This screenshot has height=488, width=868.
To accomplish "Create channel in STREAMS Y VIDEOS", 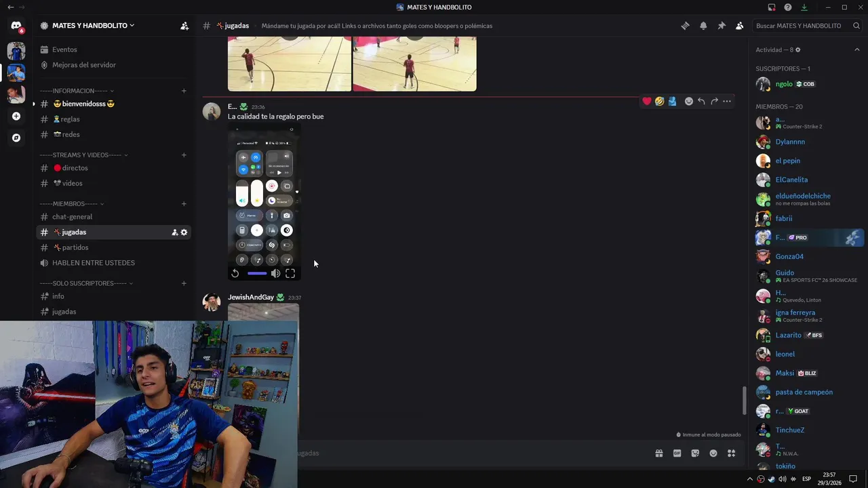I will coord(184,155).
